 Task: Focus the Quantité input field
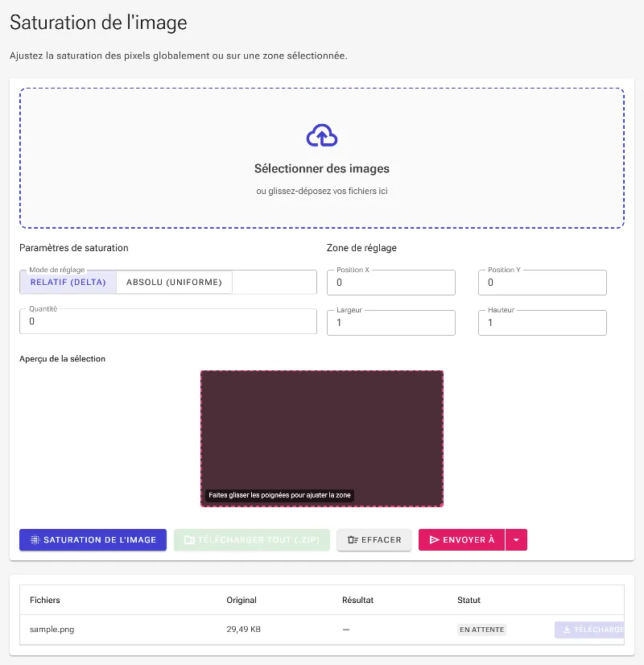168,321
